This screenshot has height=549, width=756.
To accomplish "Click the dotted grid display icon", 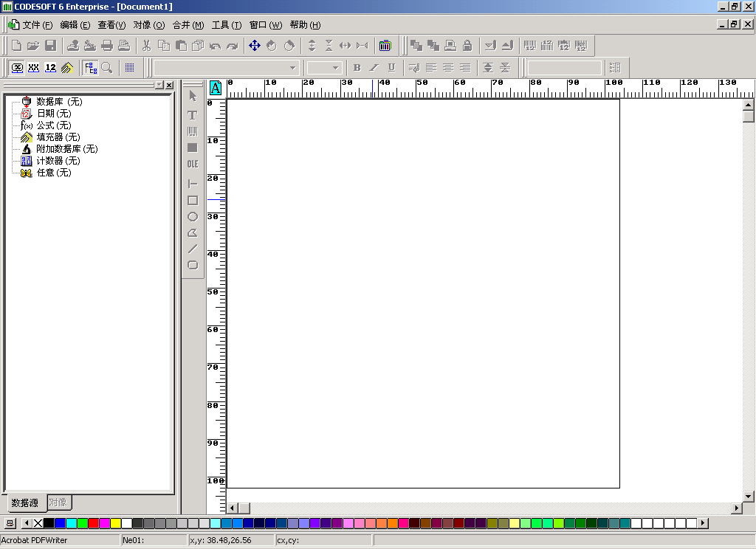I will (x=129, y=68).
